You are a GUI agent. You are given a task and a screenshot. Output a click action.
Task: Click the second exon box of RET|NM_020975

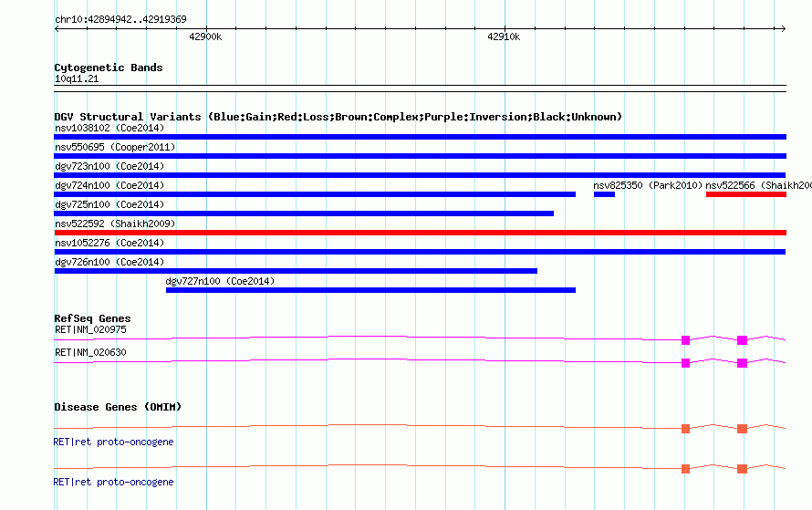point(742,340)
